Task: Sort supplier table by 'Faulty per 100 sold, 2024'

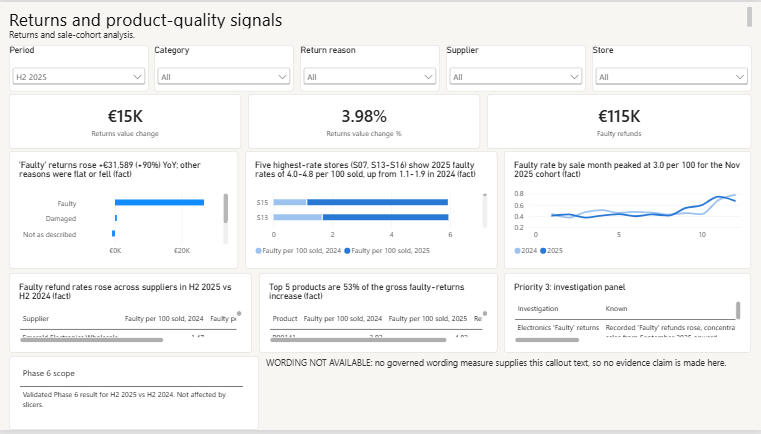Action: tap(164, 319)
